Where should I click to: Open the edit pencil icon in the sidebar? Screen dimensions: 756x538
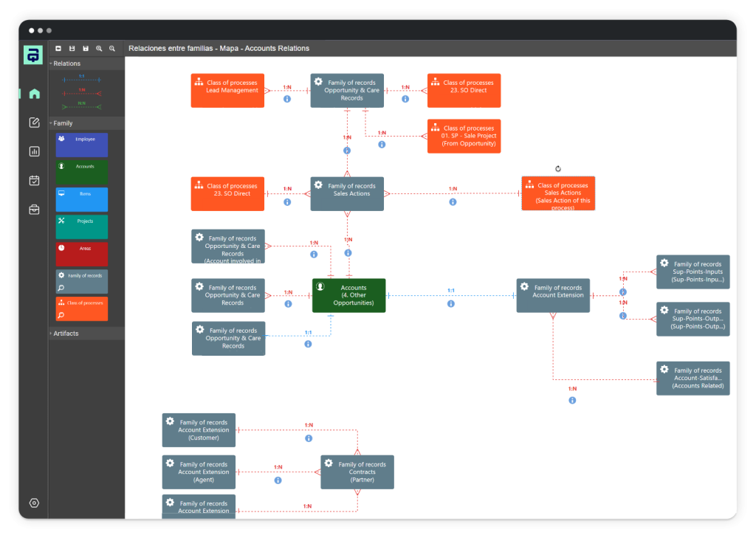click(34, 123)
